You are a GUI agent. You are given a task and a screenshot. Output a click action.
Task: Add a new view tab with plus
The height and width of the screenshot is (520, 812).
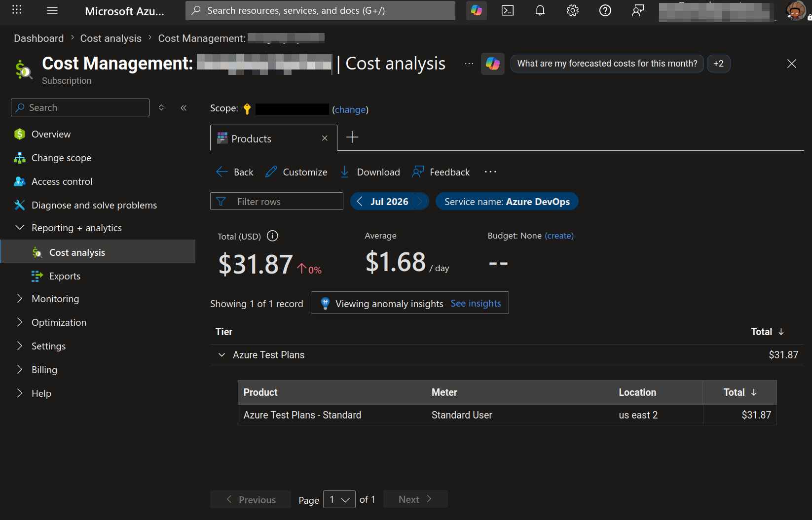point(352,138)
